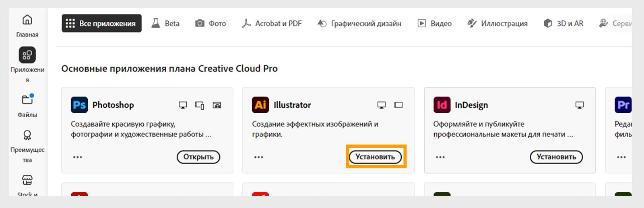Open the Stock sidebar item icon

[x=27, y=180]
